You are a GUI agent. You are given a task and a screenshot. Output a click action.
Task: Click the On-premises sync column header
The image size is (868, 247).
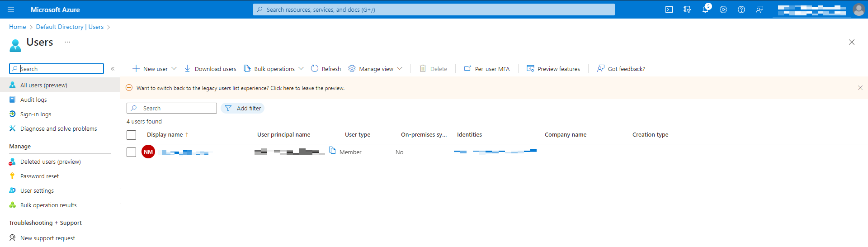tap(424, 135)
